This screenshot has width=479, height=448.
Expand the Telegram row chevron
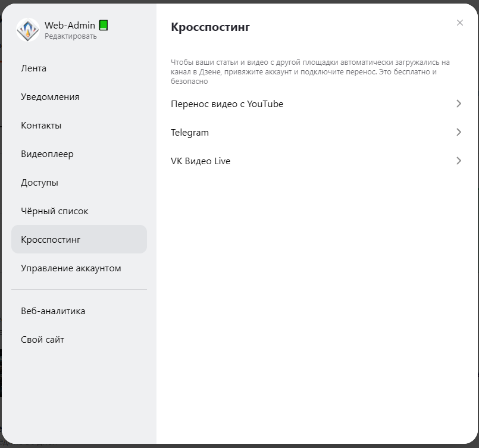(x=459, y=132)
